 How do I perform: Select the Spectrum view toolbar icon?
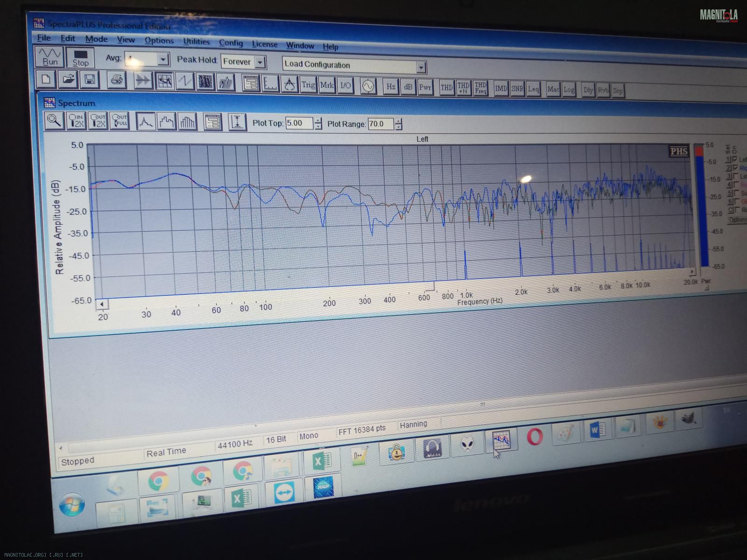(x=164, y=81)
